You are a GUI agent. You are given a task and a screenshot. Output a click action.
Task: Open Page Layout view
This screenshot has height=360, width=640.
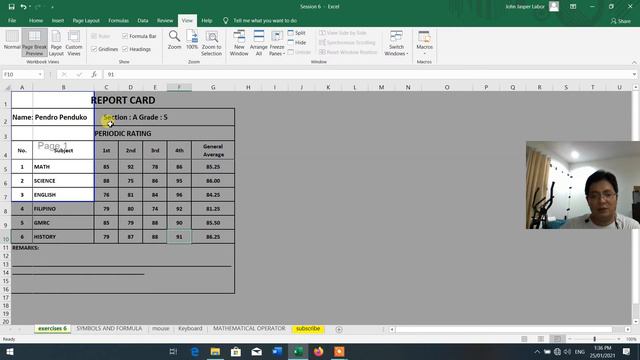(x=56, y=42)
